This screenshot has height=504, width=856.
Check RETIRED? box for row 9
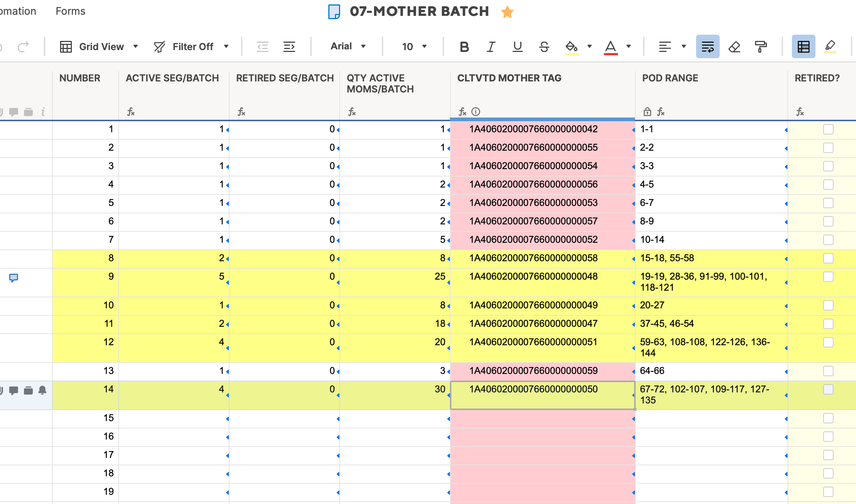tap(828, 277)
